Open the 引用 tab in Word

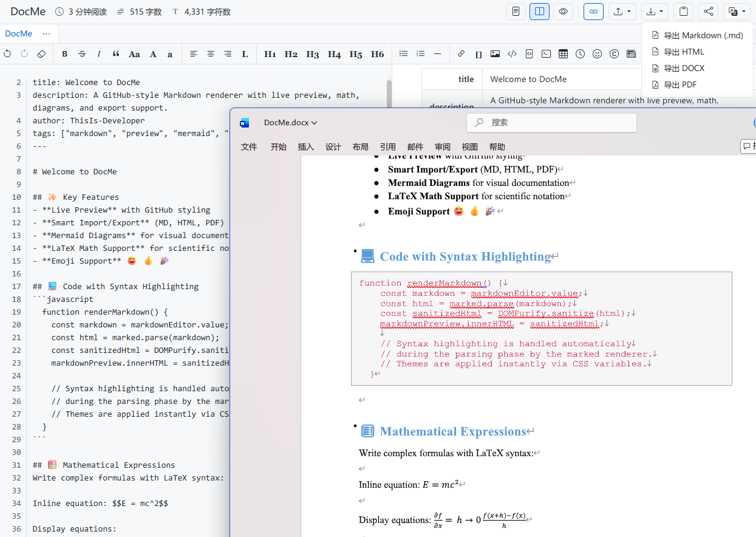coord(388,147)
